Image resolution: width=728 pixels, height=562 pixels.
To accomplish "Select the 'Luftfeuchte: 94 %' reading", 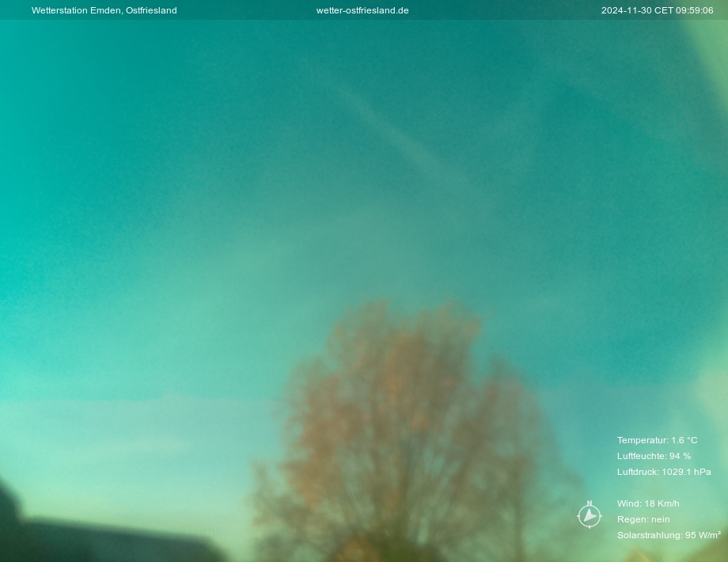I will (x=654, y=456).
